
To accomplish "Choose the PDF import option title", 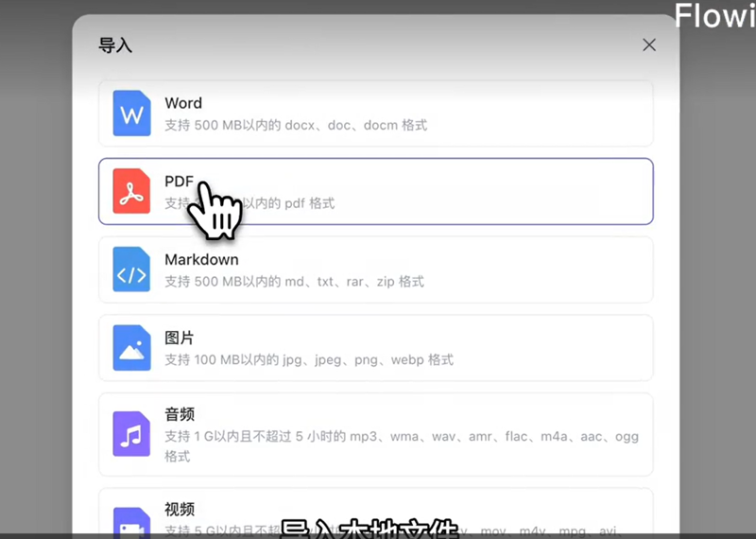I will click(x=179, y=181).
